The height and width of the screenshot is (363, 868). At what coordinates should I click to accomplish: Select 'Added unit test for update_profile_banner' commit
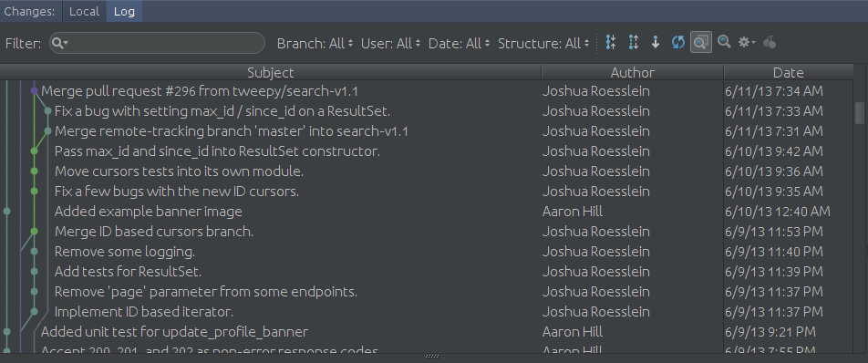click(174, 332)
